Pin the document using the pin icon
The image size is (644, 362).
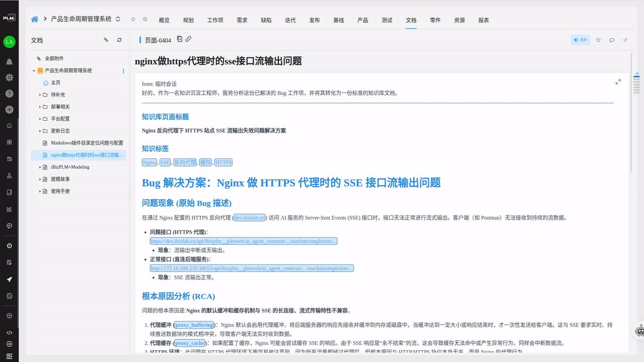(625, 40)
